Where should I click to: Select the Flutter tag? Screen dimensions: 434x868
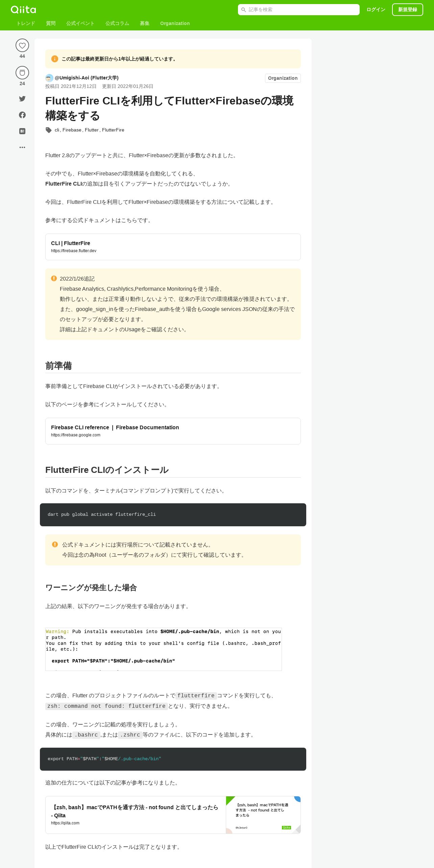click(x=92, y=130)
